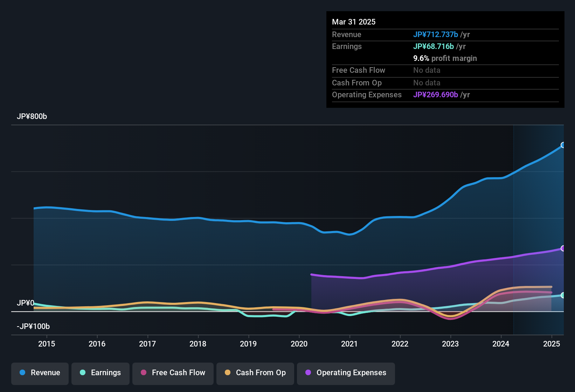Select the Revenue line endpoint marker
575x392 pixels.
point(563,145)
